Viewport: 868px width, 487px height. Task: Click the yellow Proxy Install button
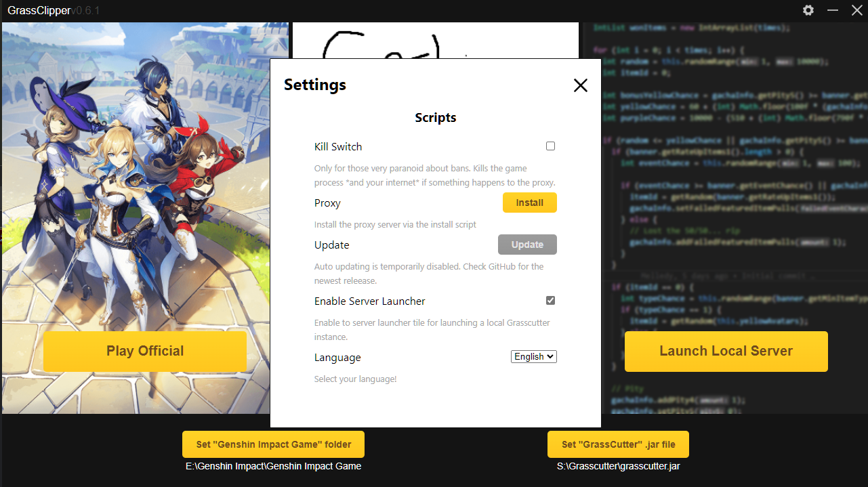tap(530, 203)
